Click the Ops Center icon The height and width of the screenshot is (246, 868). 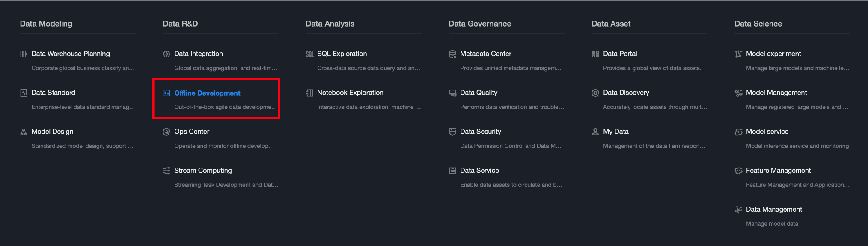pyautogui.click(x=166, y=132)
